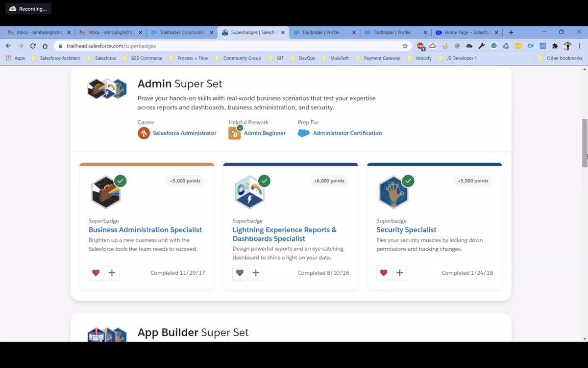Open the browser home page
This screenshot has height=368, width=588.
click(x=45, y=46)
